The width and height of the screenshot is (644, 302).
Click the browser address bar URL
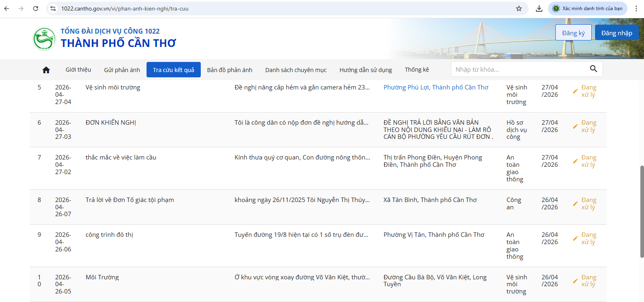[x=125, y=9]
